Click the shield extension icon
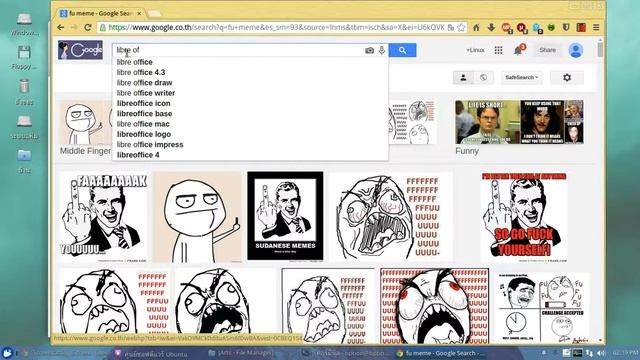This screenshot has width=640, height=360. 566,27
